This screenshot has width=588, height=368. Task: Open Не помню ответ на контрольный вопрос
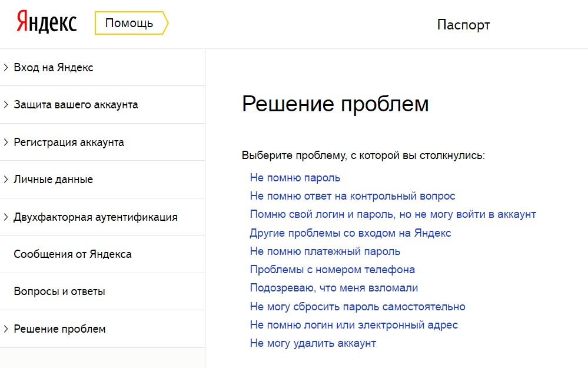353,196
